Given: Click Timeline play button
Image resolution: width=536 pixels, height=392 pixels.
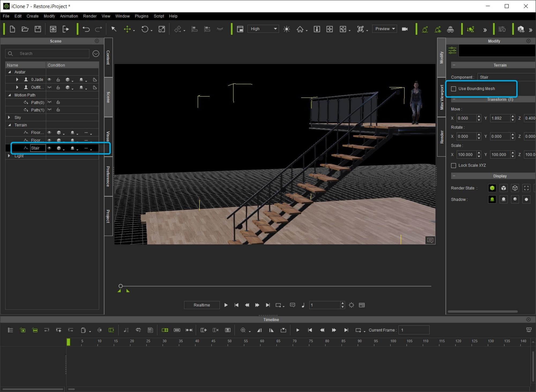Looking at the screenshot, I should click(297, 330).
